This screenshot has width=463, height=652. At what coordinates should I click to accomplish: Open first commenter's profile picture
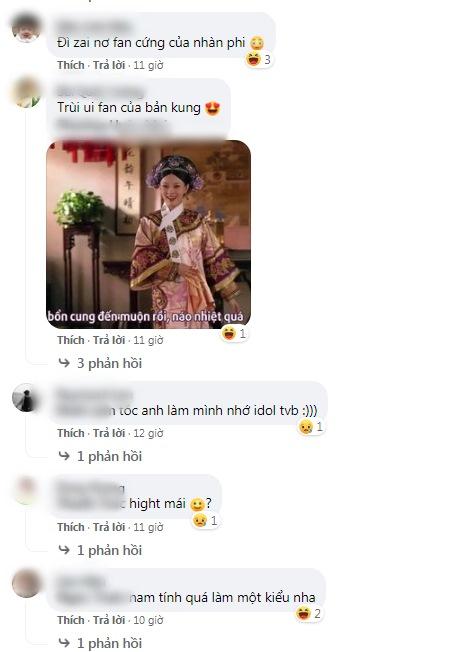coord(26,28)
